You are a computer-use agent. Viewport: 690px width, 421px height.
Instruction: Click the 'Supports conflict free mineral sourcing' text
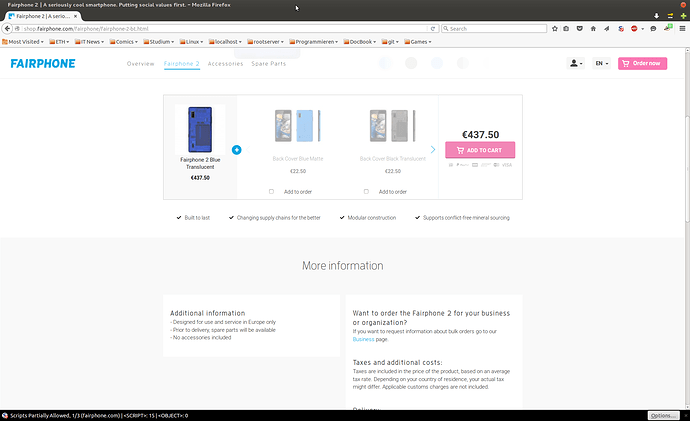[466, 218]
